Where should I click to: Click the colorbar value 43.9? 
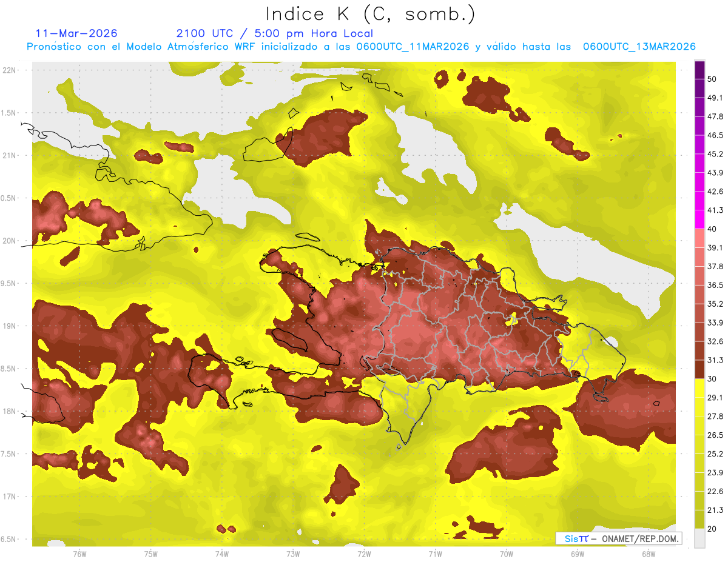[x=715, y=173]
